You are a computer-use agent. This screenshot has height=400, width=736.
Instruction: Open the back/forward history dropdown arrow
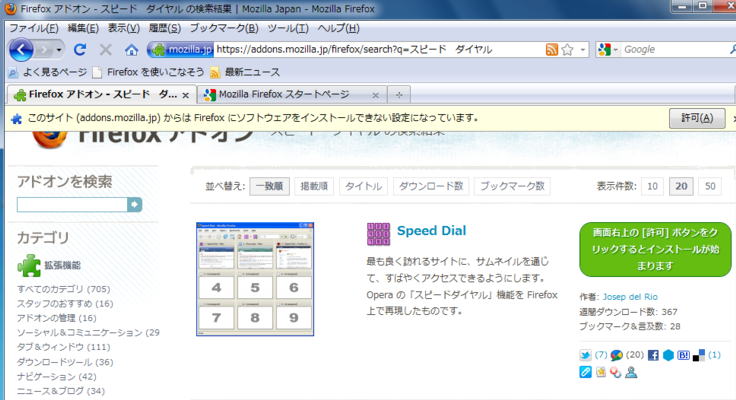pos(59,50)
